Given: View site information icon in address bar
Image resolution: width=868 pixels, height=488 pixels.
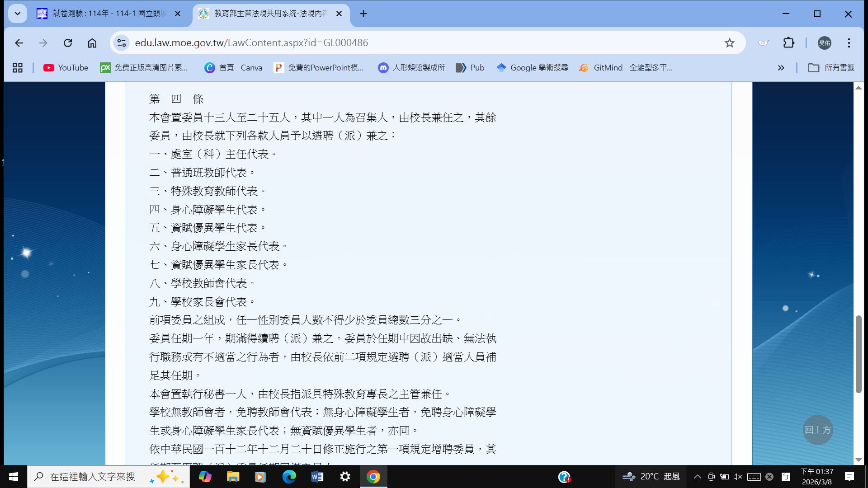Looking at the screenshot, I should [121, 43].
